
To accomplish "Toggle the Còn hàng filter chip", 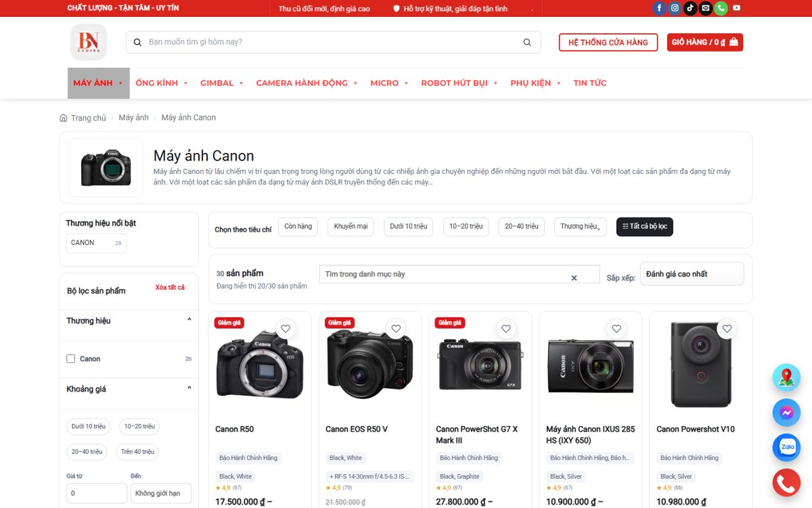I will [x=298, y=226].
